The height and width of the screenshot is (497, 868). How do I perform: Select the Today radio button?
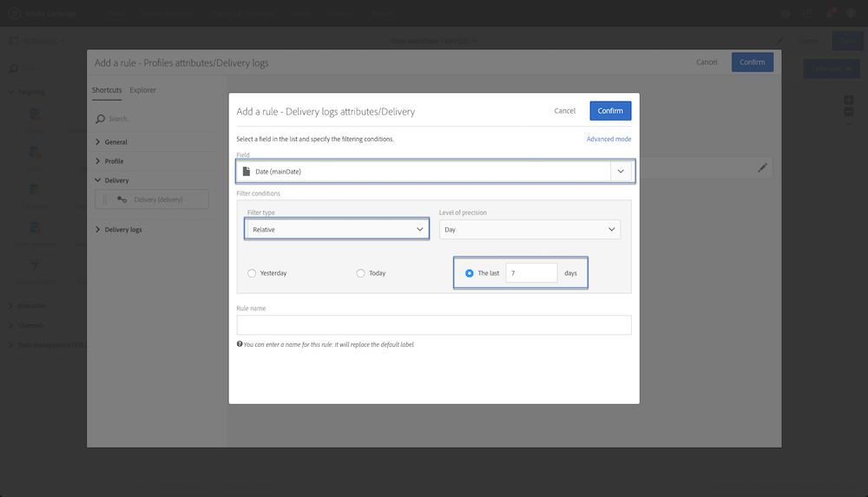(x=360, y=273)
